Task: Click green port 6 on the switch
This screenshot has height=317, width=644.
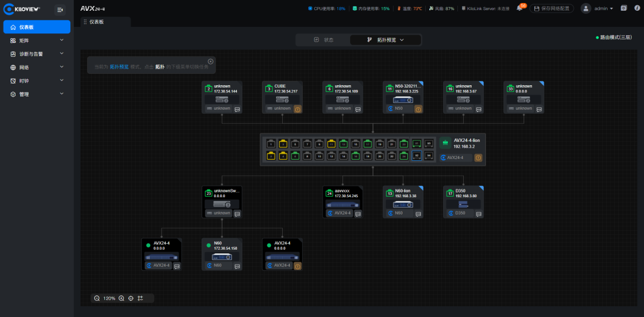Action: [x=295, y=156]
